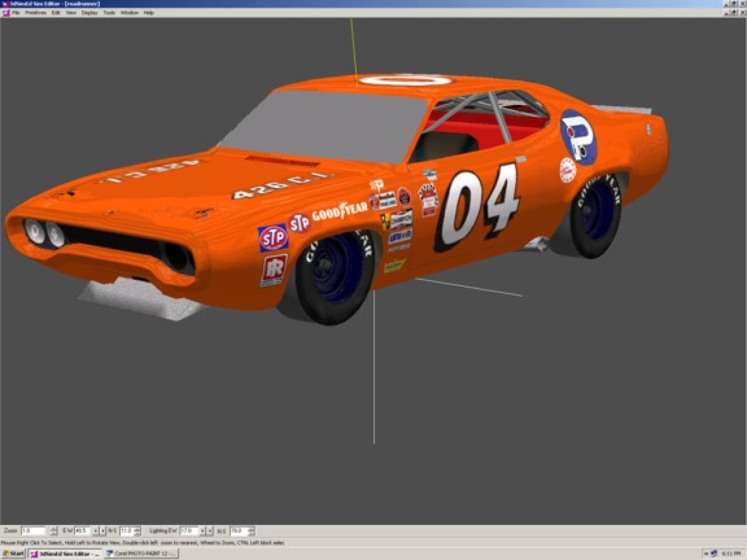This screenshot has height=560, width=747.
Task: Switch to Corel PHOTO-PAINT 12 taskbar button
Action: [140, 554]
